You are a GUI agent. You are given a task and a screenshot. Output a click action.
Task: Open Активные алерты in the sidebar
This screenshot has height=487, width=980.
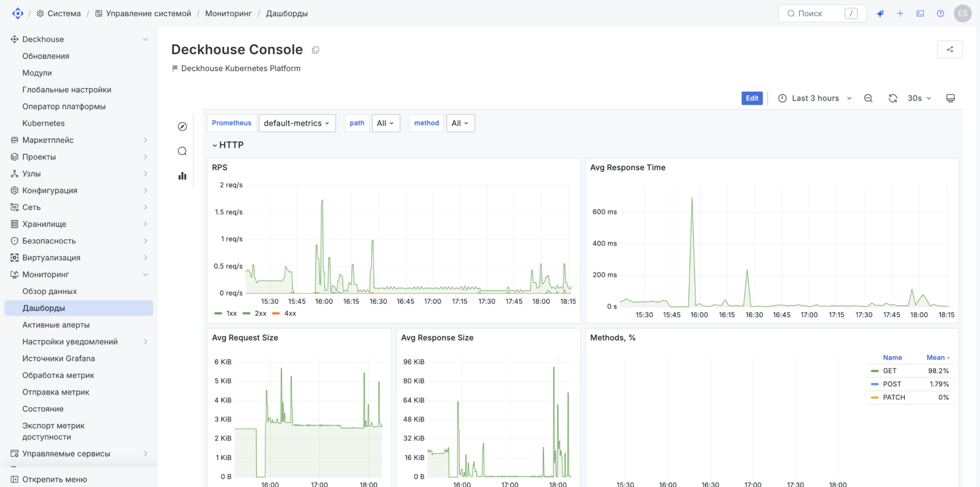(56, 325)
